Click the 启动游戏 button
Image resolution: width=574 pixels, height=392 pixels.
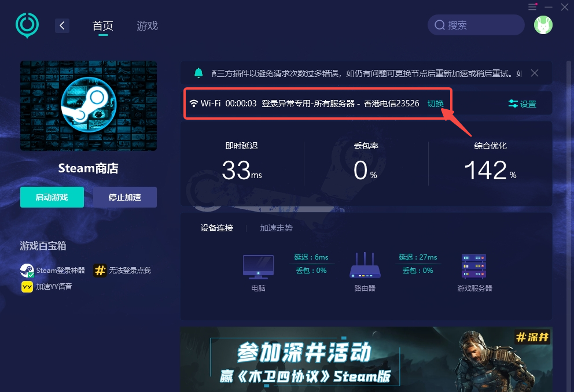coord(52,197)
